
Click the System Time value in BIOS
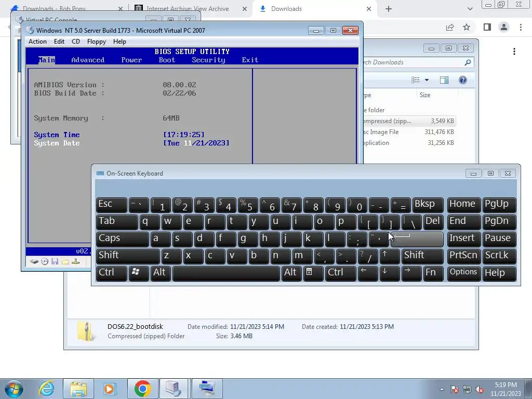183,135
